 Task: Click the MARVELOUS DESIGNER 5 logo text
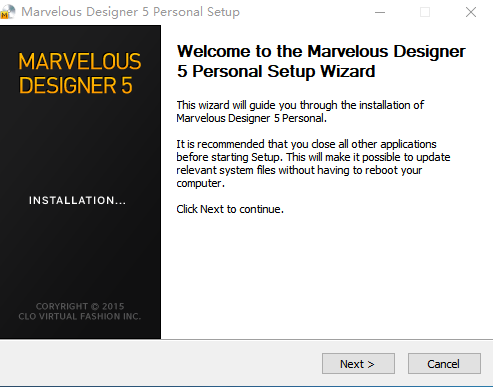pyautogui.click(x=80, y=73)
